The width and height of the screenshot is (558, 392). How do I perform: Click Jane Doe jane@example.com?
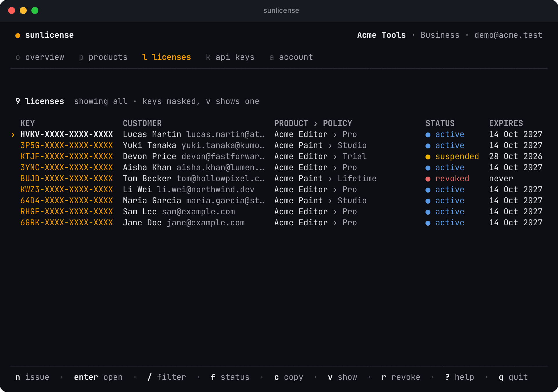pos(184,223)
